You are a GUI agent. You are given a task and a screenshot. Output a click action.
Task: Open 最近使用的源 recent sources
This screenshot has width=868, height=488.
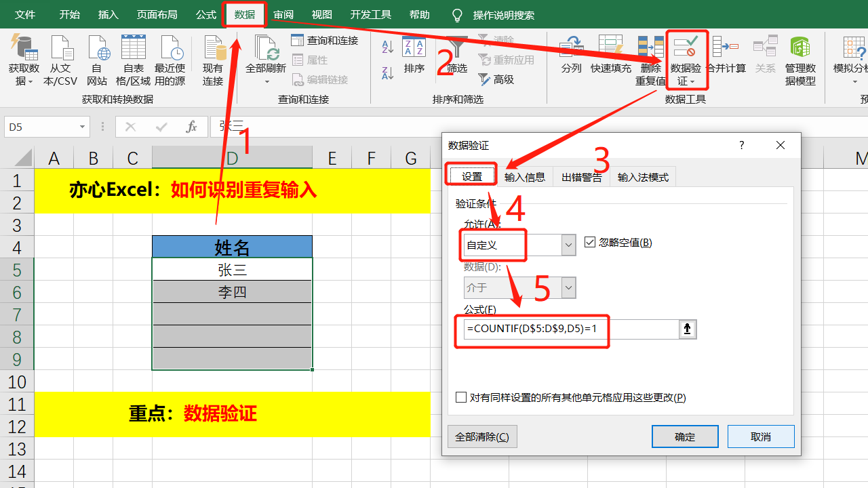pos(170,61)
